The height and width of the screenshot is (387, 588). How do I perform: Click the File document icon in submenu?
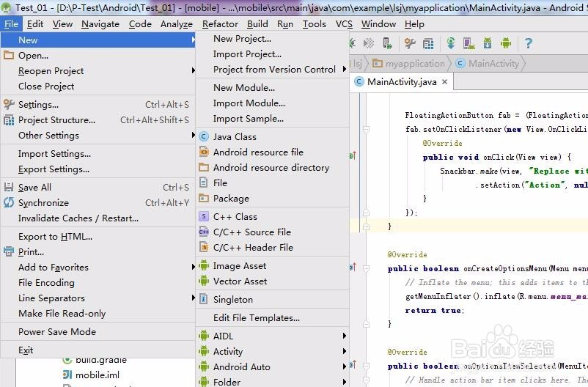[203, 183]
